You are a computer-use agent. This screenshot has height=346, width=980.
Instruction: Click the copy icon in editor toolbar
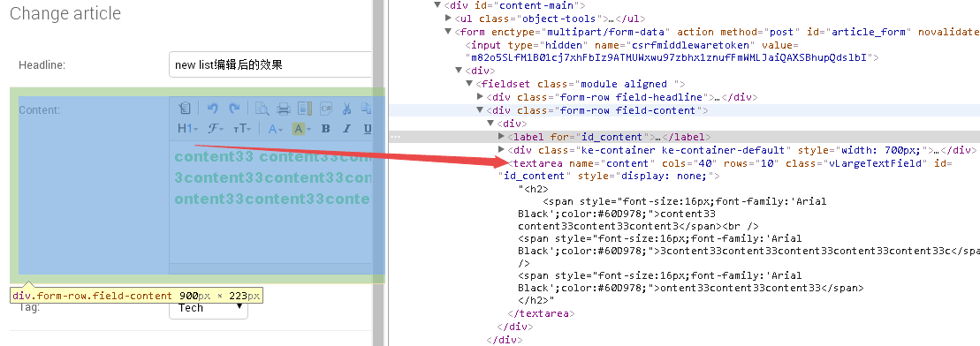tap(367, 109)
